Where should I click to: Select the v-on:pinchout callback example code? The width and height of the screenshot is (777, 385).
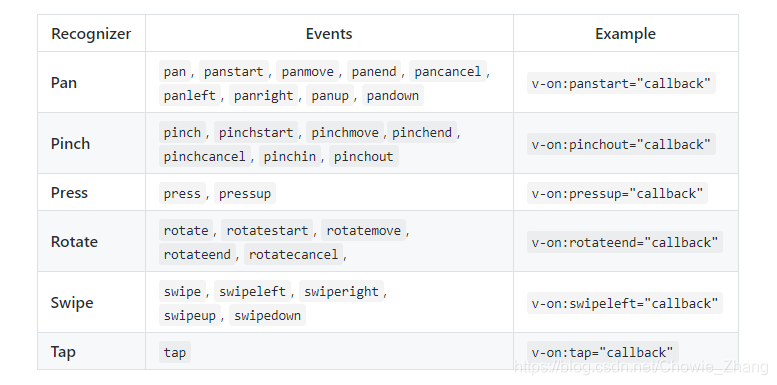621,144
